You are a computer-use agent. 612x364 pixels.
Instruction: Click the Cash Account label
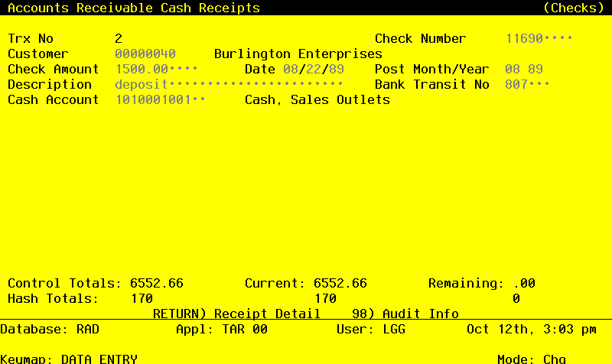[53, 99]
